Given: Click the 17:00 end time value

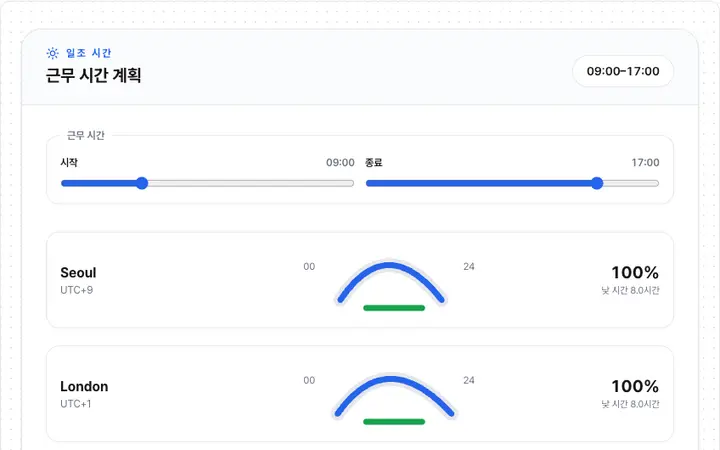Looking at the screenshot, I should click(645, 163).
